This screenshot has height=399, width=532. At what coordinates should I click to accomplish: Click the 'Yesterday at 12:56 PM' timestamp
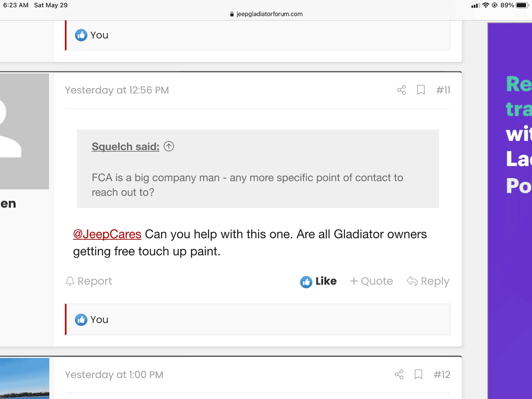click(x=117, y=90)
